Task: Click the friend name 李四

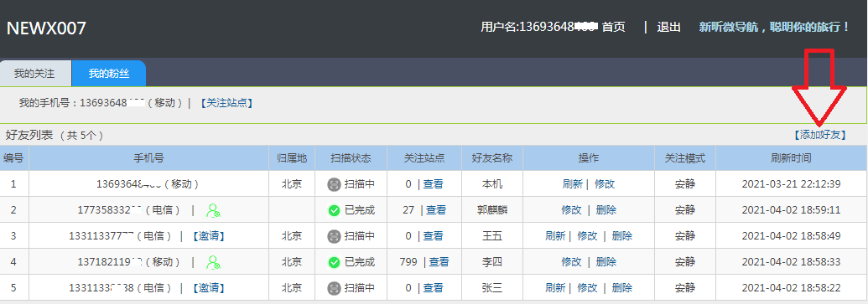Action: click(x=492, y=262)
